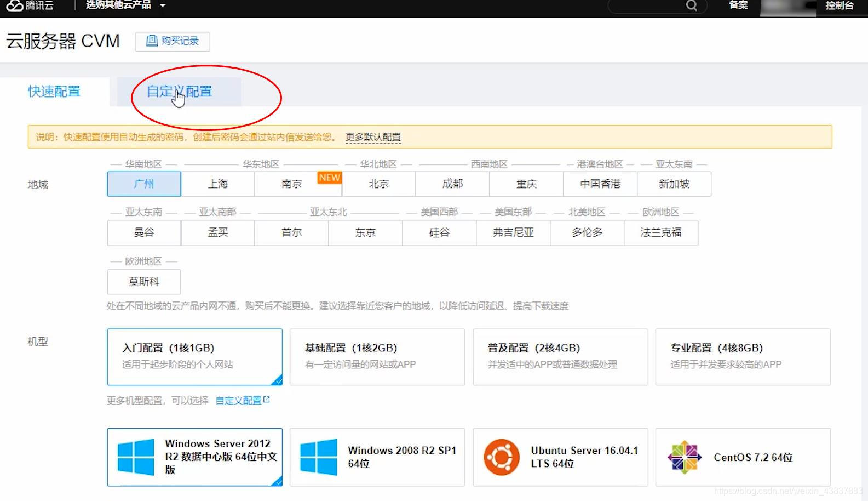Image resolution: width=868 pixels, height=501 pixels.
Task: Select 入门配置 (1核1GB) machine type
Action: (195, 357)
